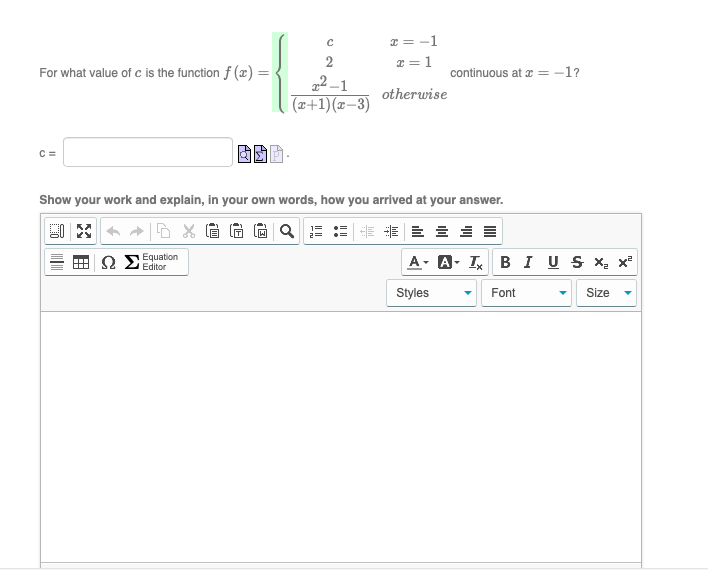Decrease the indent
The image size is (708, 570).
[367, 231]
